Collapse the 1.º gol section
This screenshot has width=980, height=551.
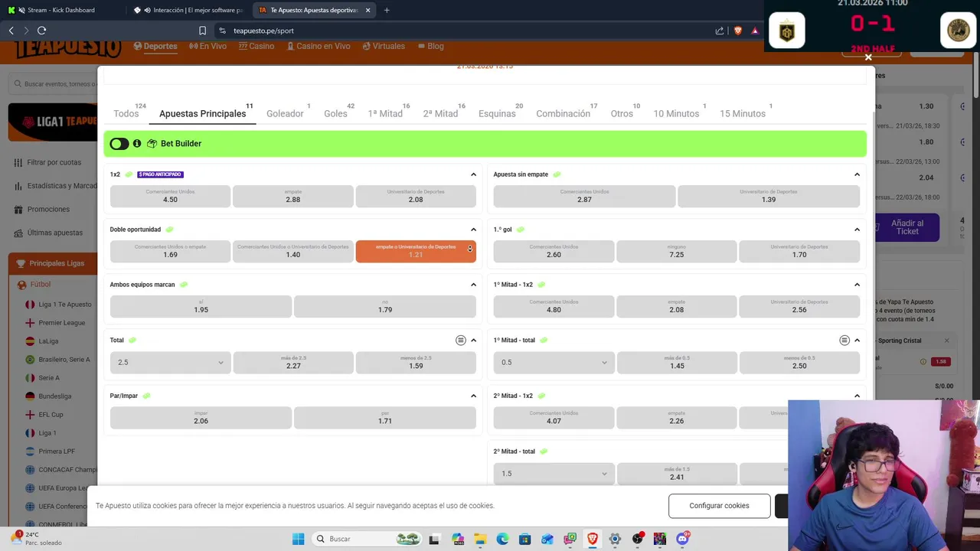point(857,230)
